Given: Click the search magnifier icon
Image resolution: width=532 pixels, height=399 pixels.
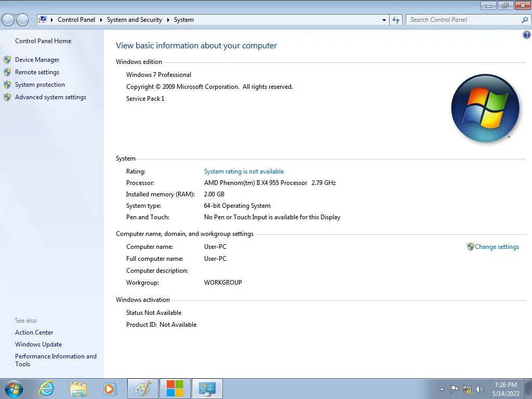Looking at the screenshot, I should coord(525,20).
